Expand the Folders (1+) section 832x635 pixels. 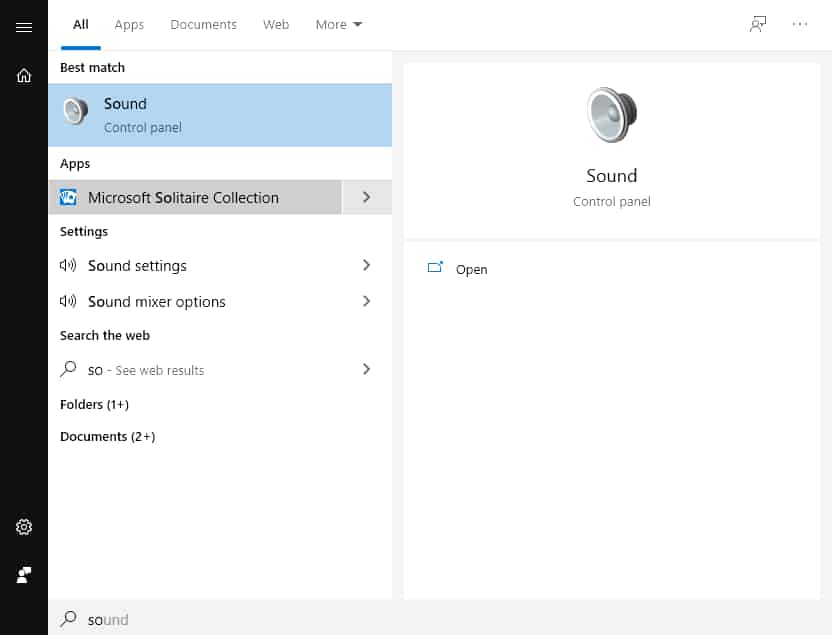pyautogui.click(x=94, y=404)
